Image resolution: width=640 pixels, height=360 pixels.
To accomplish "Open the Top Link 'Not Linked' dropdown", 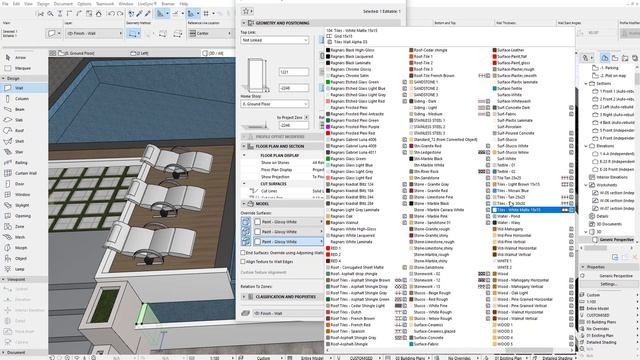I will tap(274, 40).
